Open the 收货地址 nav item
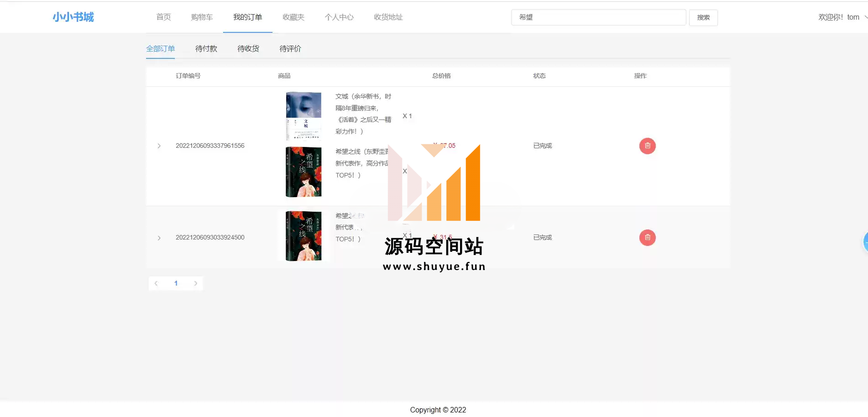This screenshot has height=417, width=868. (x=388, y=17)
